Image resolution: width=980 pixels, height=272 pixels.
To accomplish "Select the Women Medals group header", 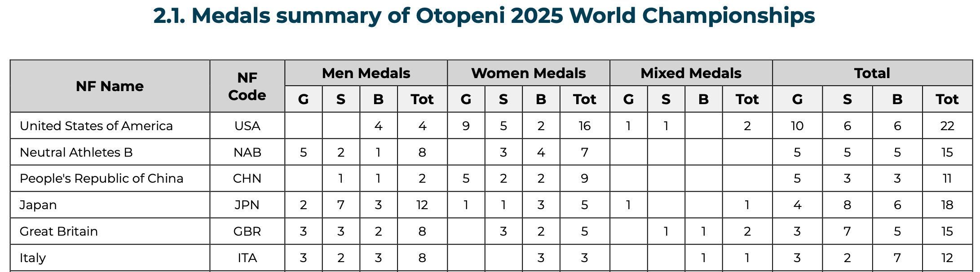I will (x=528, y=73).
